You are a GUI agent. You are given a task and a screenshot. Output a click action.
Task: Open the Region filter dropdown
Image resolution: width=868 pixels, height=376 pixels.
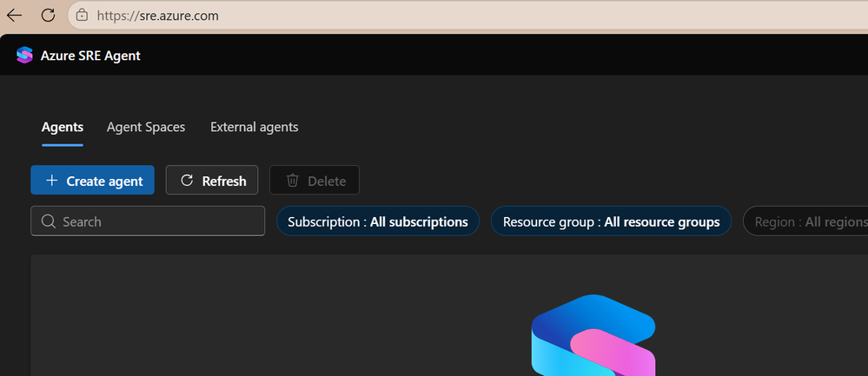pos(805,221)
